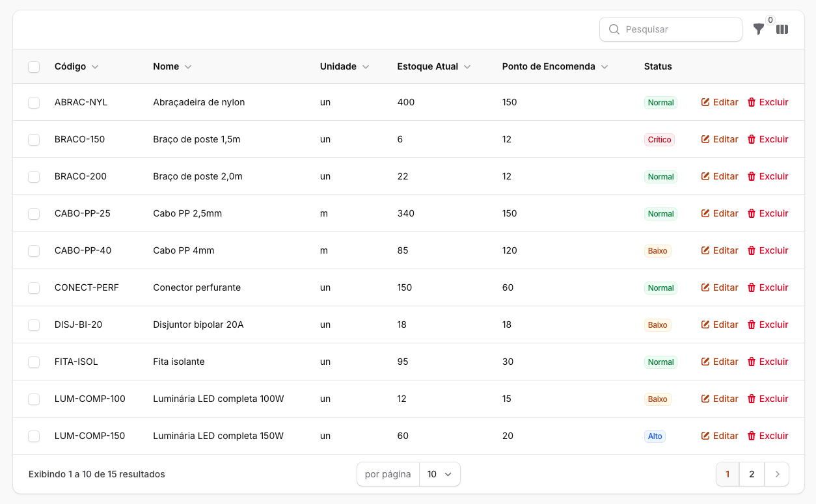Delete the BRACO-150 row
Viewport: 816px width, 504px height.
768,139
